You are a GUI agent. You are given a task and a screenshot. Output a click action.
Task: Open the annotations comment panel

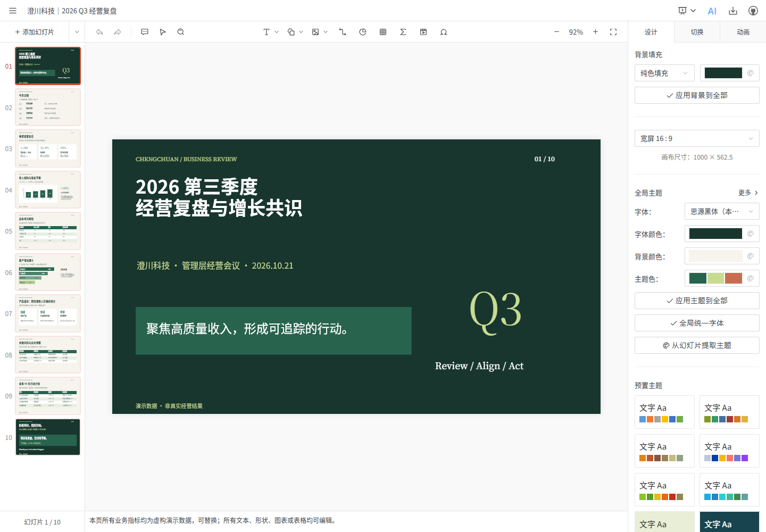(x=145, y=32)
